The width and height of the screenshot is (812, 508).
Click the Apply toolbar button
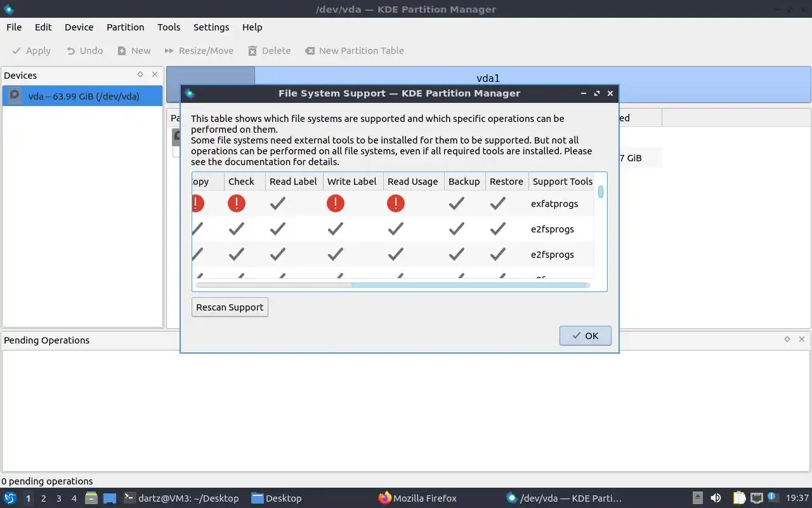point(32,51)
